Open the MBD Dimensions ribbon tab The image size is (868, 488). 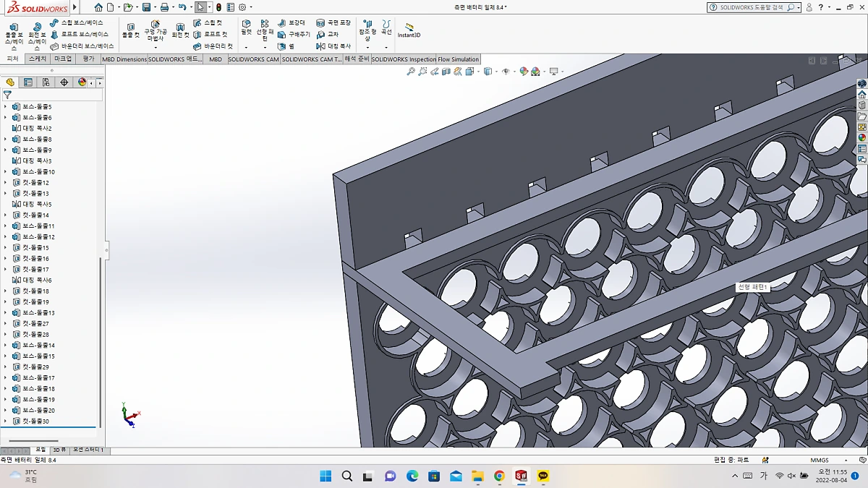124,59
